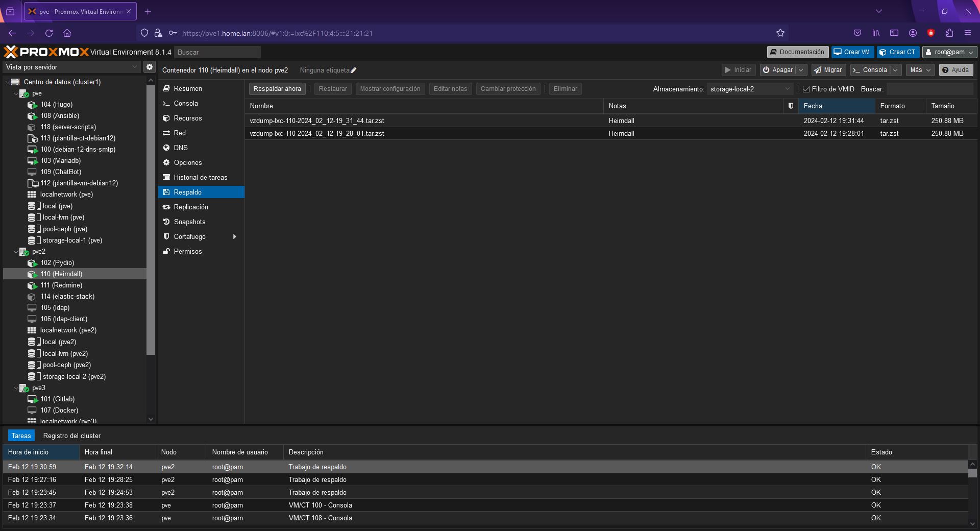Screen dimensions: 980x531
Task: Open the Firefox library icon
Action: 876,33
